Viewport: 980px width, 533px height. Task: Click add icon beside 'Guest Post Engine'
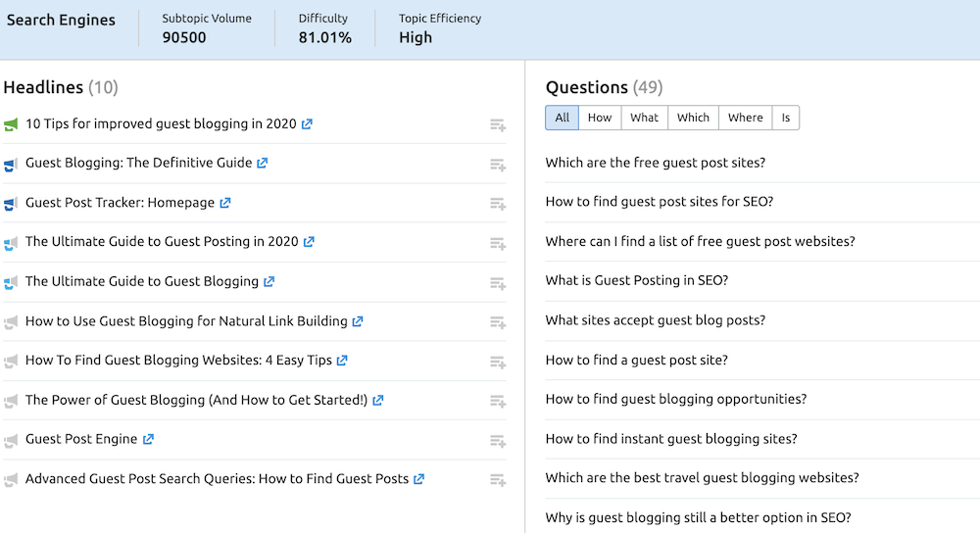coord(498,440)
